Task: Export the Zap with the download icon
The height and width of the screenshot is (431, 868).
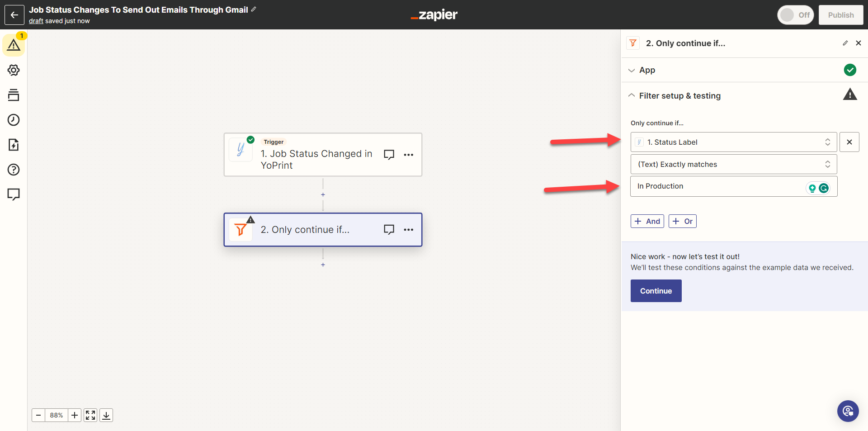Action: [106, 415]
